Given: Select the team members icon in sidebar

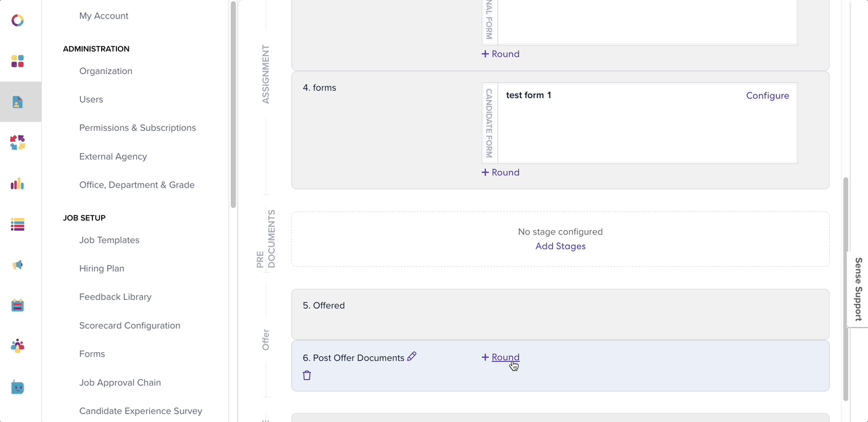Looking at the screenshot, I should coord(17,346).
